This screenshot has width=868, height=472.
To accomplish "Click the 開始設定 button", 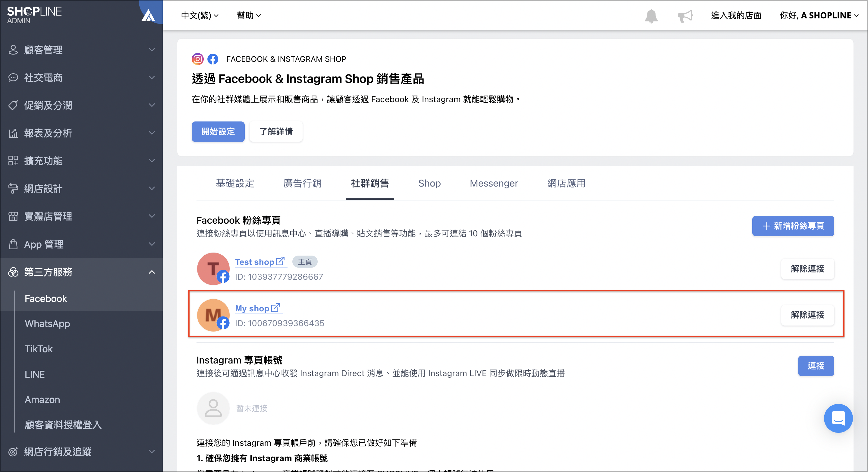I will point(218,131).
